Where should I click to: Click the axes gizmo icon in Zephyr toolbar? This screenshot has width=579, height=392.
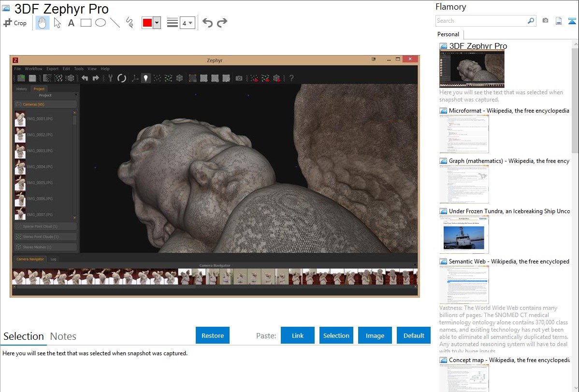click(135, 78)
